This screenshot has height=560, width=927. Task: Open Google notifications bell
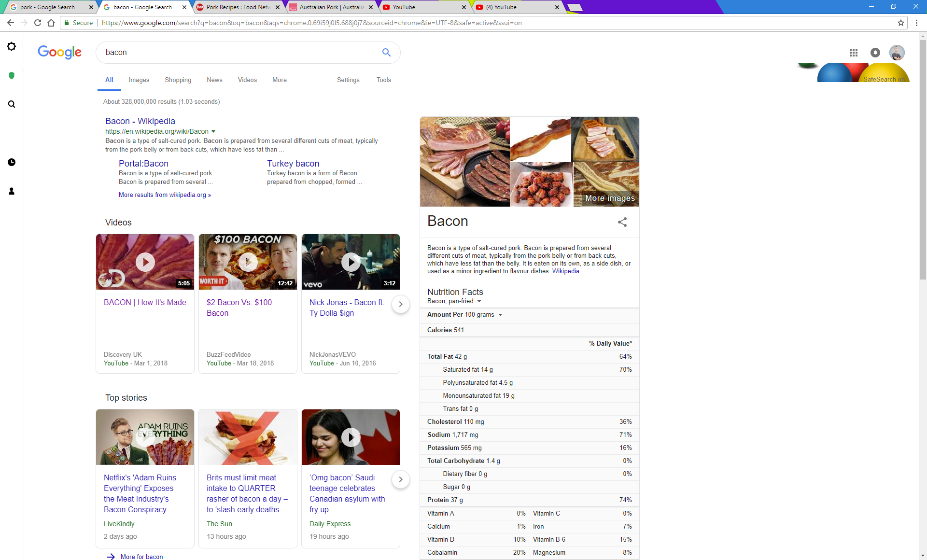coord(875,53)
